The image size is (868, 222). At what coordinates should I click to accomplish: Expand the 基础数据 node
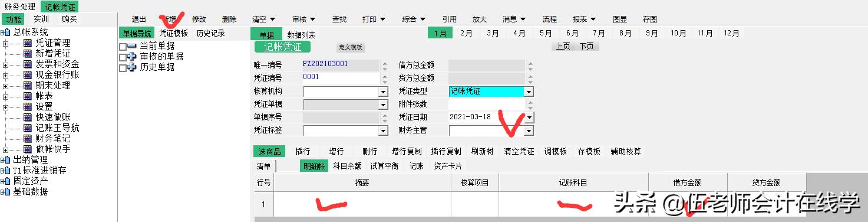click(x=2, y=192)
